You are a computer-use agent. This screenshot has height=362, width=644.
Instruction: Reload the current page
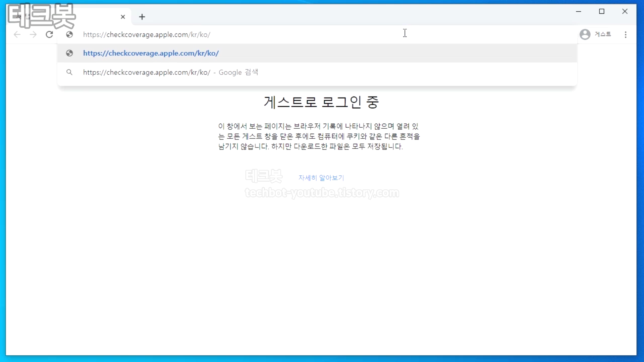pyautogui.click(x=49, y=35)
